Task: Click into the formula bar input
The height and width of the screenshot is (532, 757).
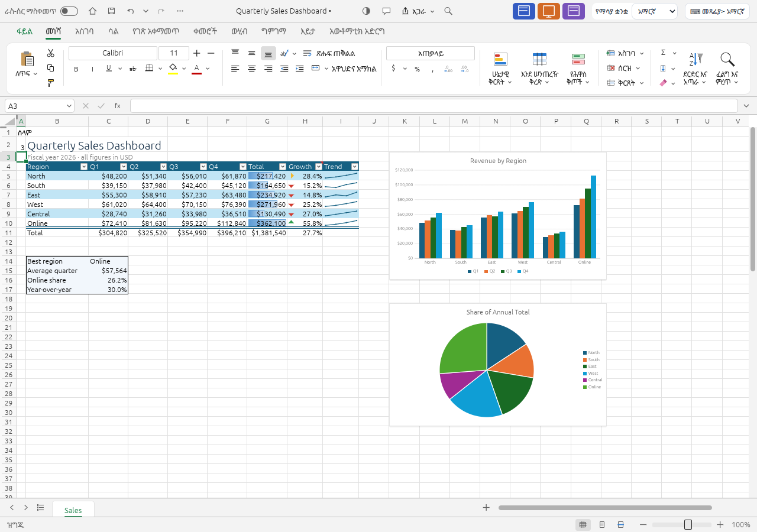Action: [x=434, y=106]
